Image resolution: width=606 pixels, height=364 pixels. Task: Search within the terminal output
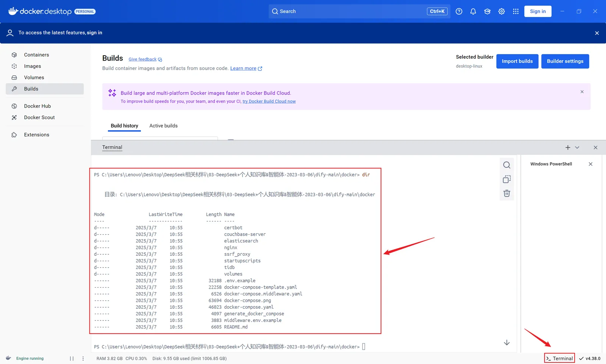pyautogui.click(x=507, y=165)
